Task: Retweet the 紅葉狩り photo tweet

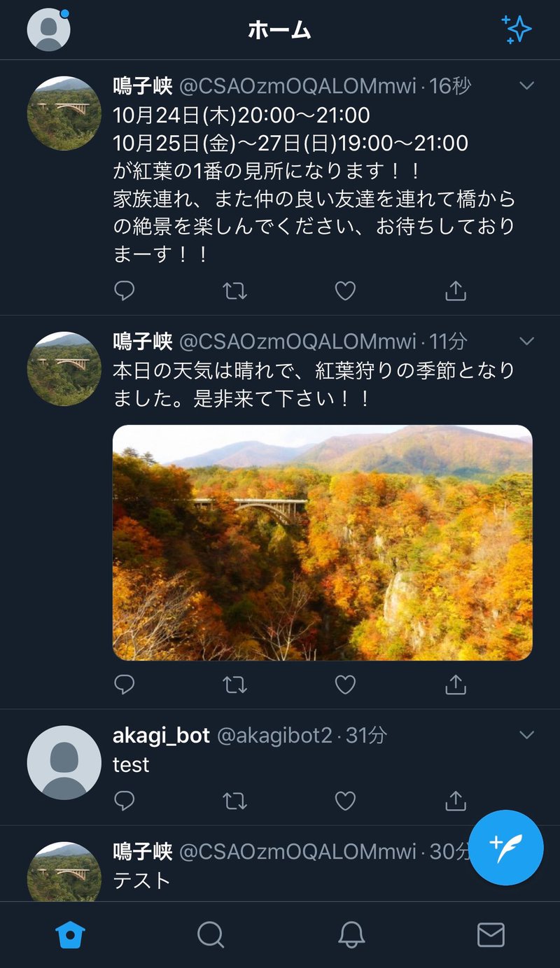Action: (x=234, y=685)
